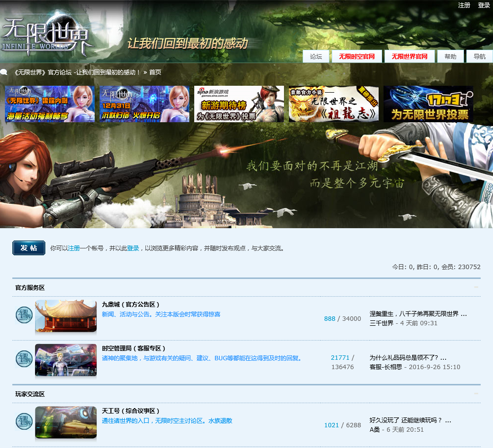The height and width of the screenshot is (448, 493).
Task: Open the 九鼎城 forum status icon
Action: [24, 315]
